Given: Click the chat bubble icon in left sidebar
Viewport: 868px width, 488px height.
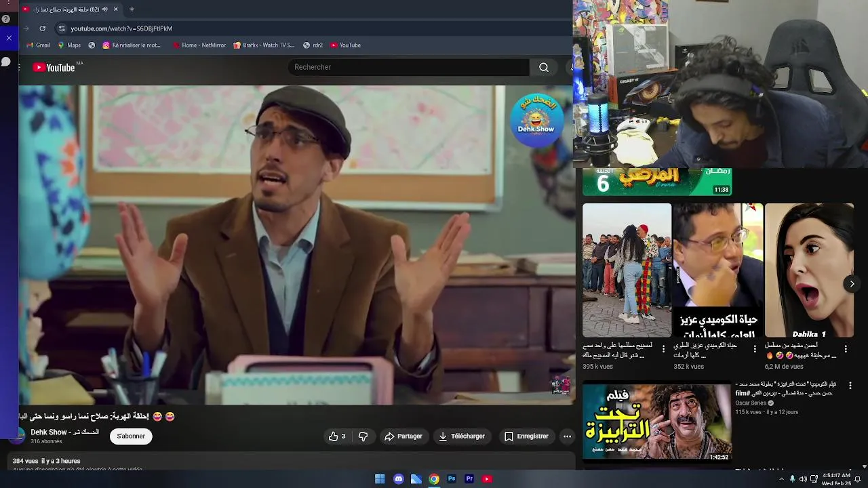Looking at the screenshot, I should (6, 62).
